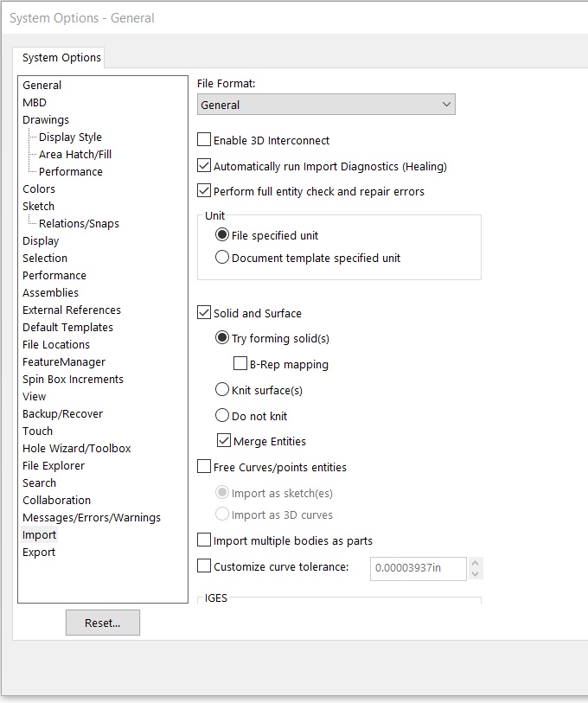Screen dimensions: 588x703
Task: Increase curve tolerance with up arrow
Action: click(476, 563)
